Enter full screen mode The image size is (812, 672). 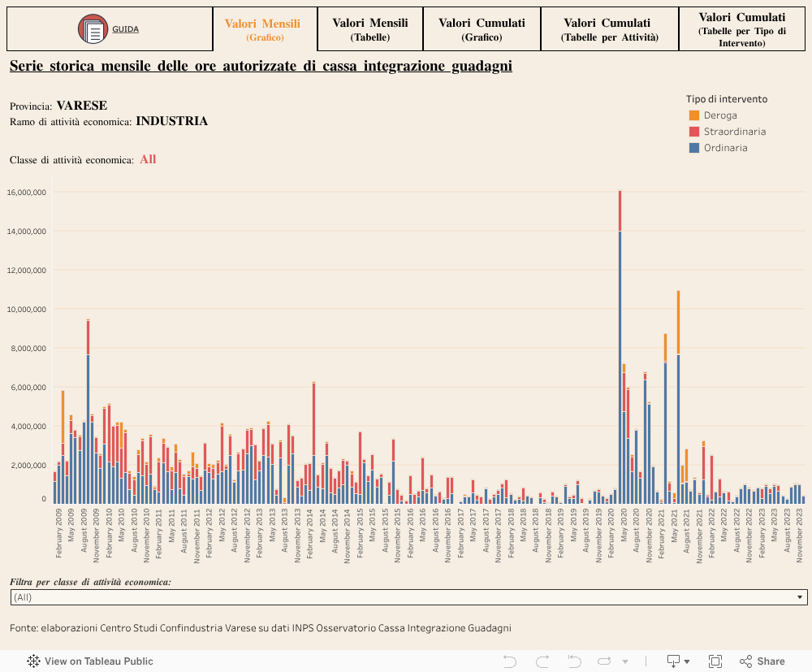[715, 661]
